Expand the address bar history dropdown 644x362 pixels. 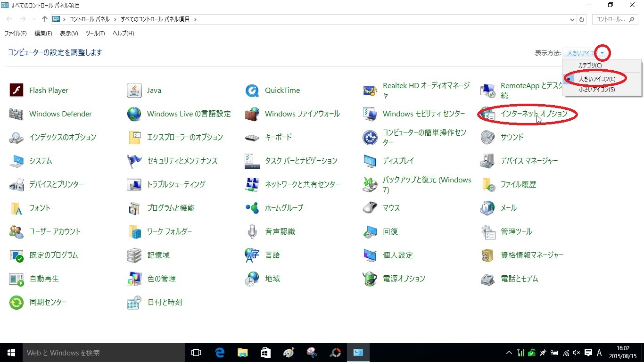572,19
